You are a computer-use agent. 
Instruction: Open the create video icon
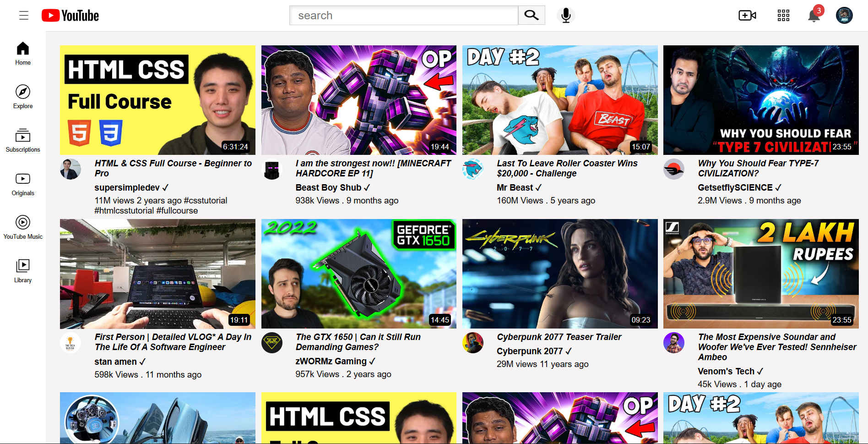point(747,16)
